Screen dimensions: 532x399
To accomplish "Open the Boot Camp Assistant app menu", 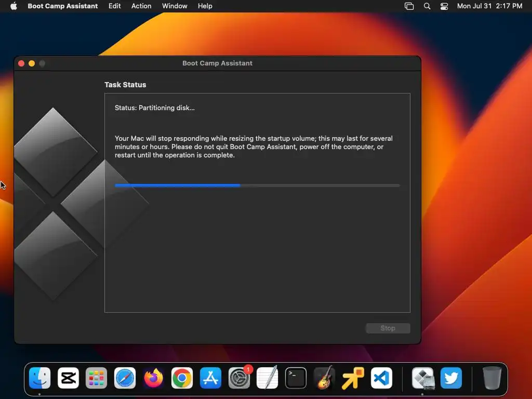I will [x=62, y=6].
